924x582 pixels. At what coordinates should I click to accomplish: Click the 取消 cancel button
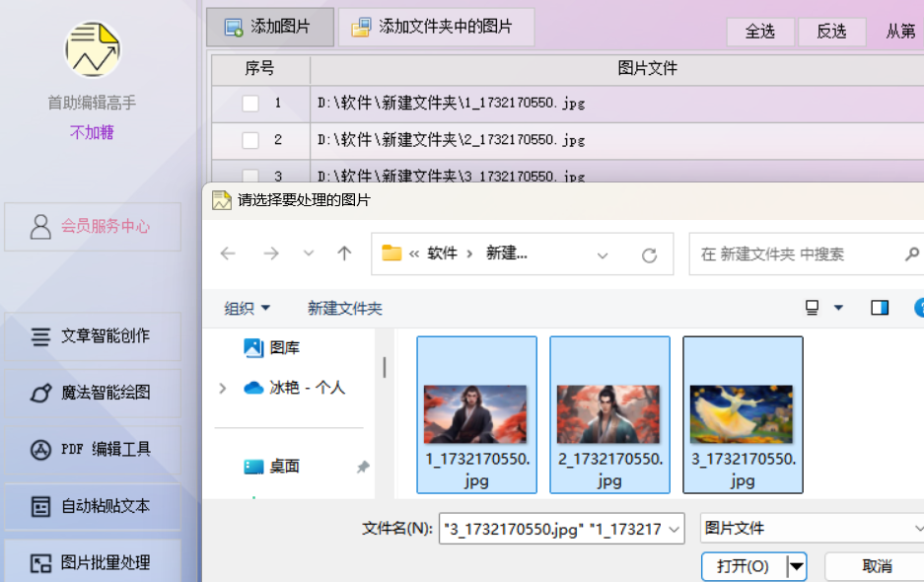click(877, 566)
